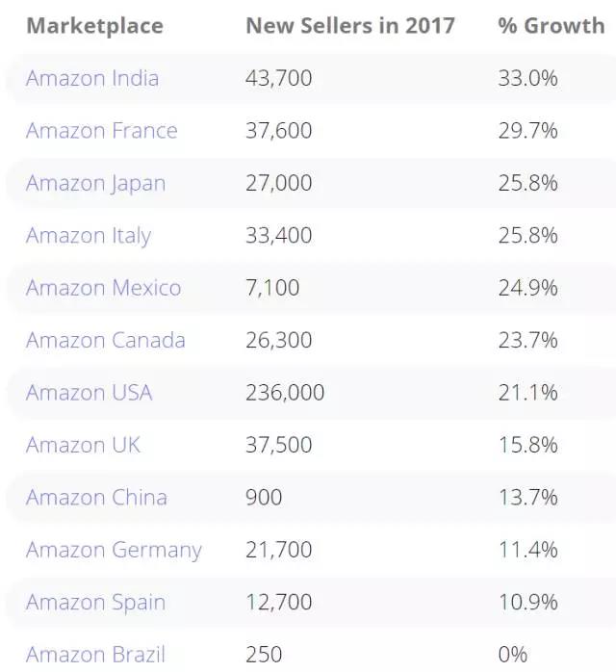Sort by New Sellers in 2017 header
The image size is (616, 672).
point(350,25)
